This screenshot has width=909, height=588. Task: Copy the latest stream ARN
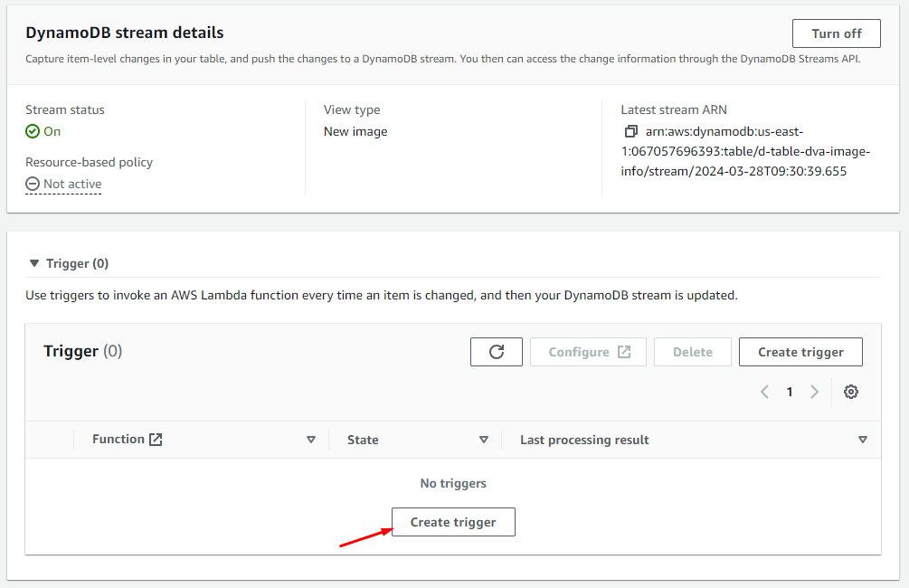click(x=631, y=132)
